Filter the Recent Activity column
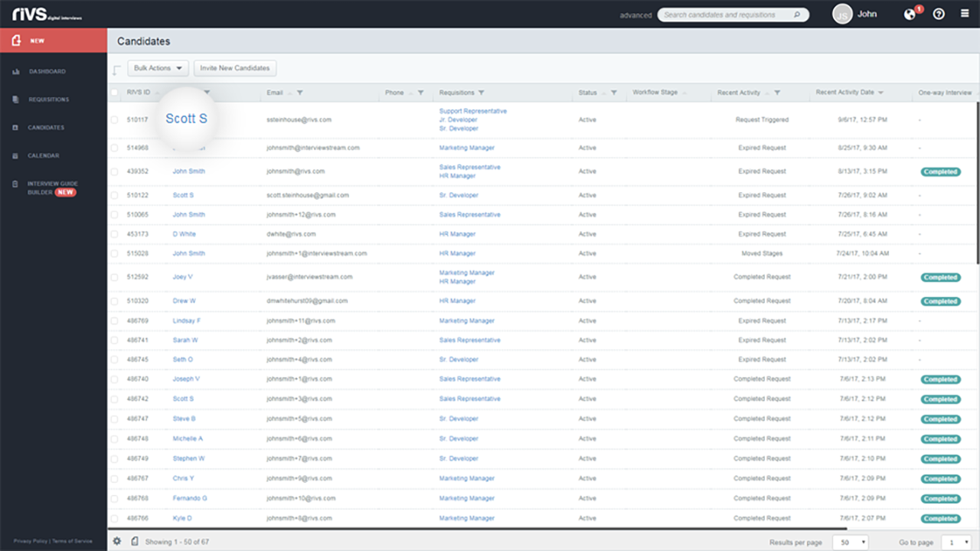Image resolution: width=980 pixels, height=551 pixels. (x=777, y=93)
